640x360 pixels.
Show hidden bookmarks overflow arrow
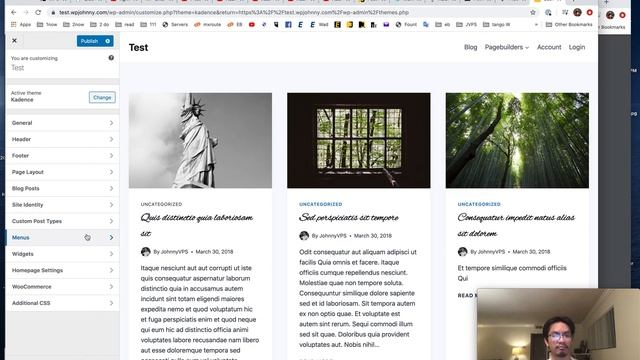coord(536,24)
